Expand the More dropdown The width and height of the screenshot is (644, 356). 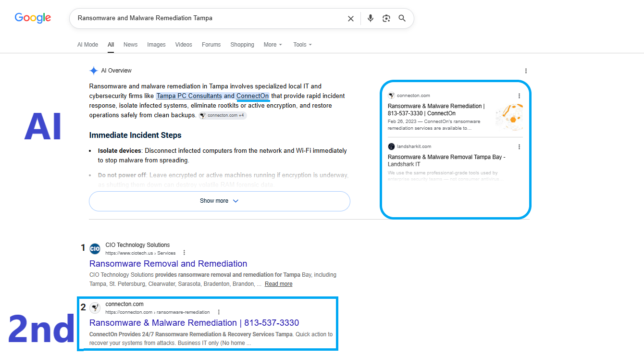click(x=273, y=45)
